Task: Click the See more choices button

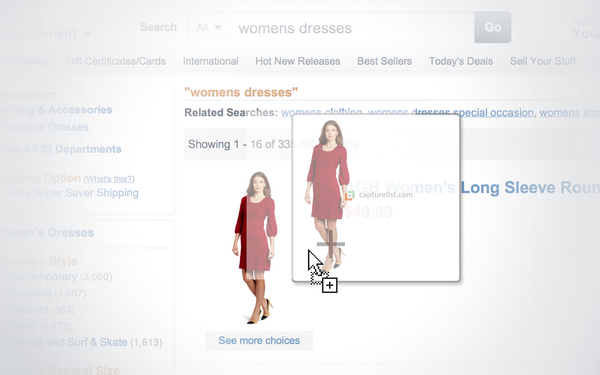Action: click(x=259, y=341)
